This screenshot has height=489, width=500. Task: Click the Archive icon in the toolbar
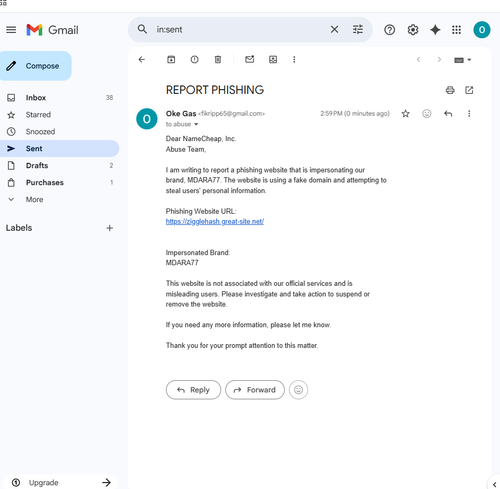pos(171,60)
